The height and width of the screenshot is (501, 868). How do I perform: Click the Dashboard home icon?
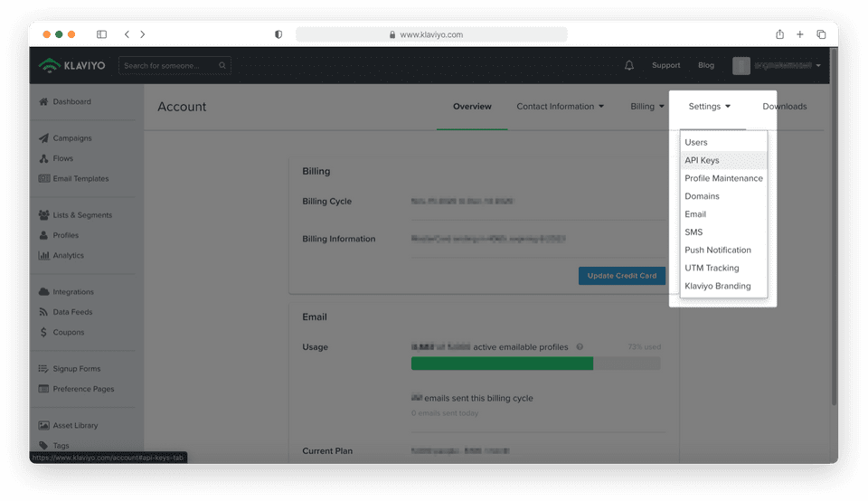pos(43,102)
